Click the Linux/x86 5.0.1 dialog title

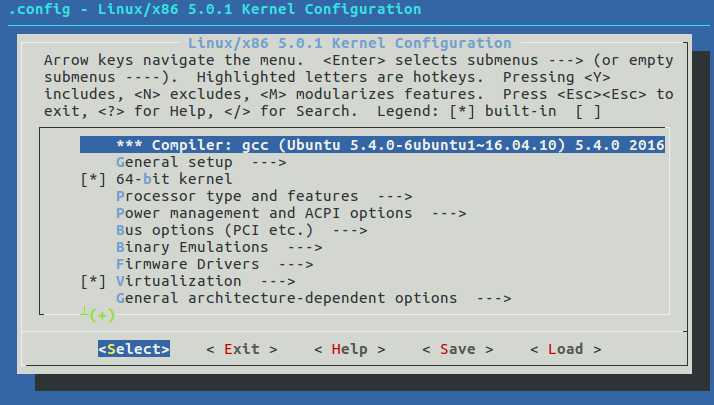[349, 43]
